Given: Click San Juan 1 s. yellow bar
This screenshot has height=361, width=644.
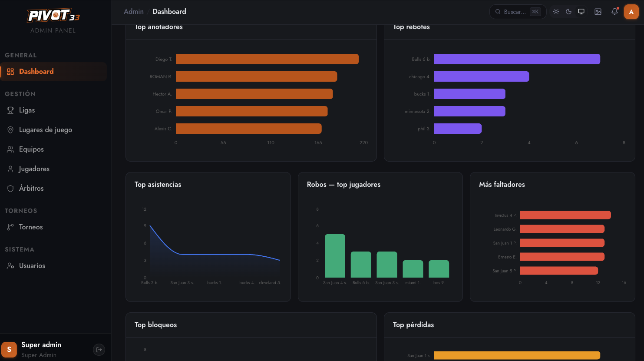Looking at the screenshot, I should [517, 355].
